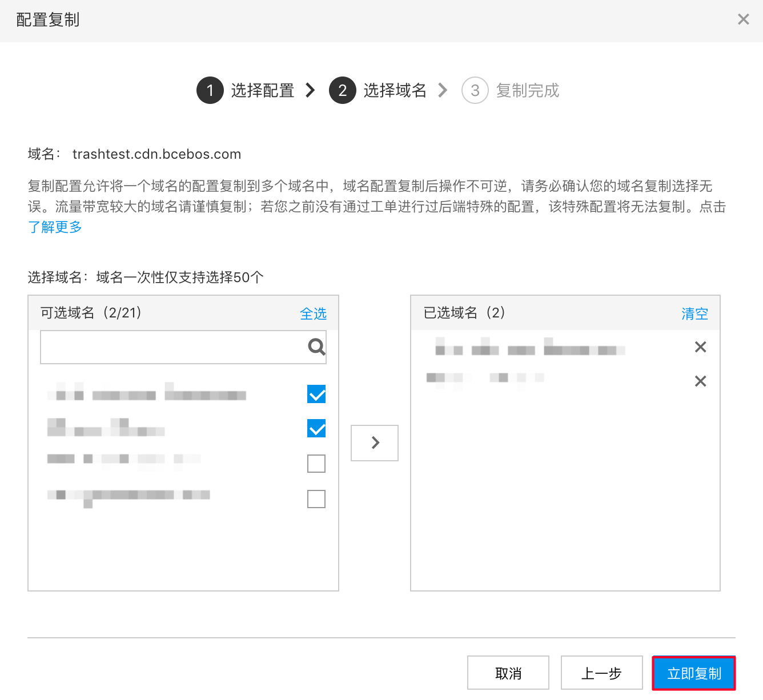Go back with 上一步 button

click(x=601, y=673)
